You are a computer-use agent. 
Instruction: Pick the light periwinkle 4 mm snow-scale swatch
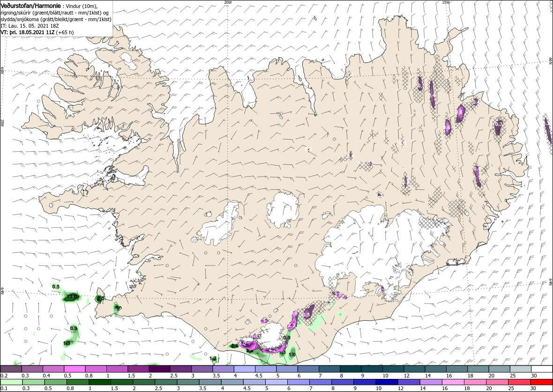tap(245, 369)
